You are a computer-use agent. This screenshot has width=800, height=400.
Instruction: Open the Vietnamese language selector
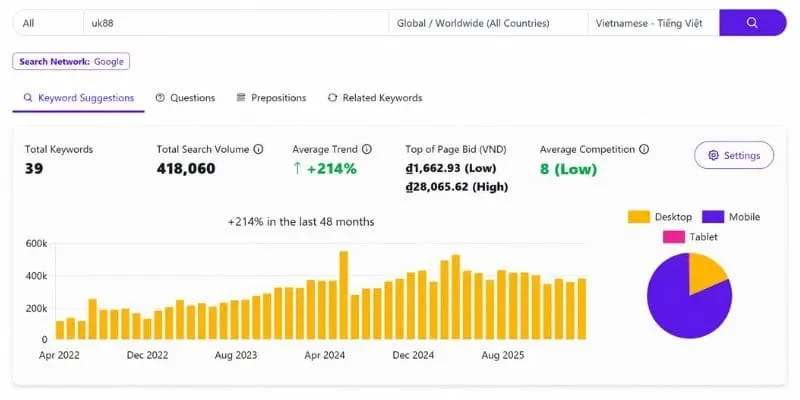tap(654, 23)
